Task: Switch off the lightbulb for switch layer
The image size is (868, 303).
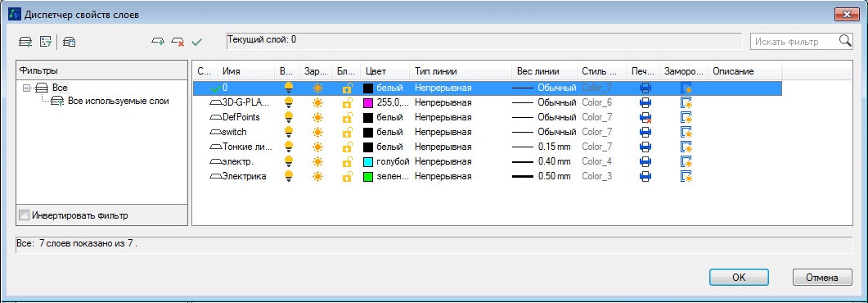Action: coord(289,132)
